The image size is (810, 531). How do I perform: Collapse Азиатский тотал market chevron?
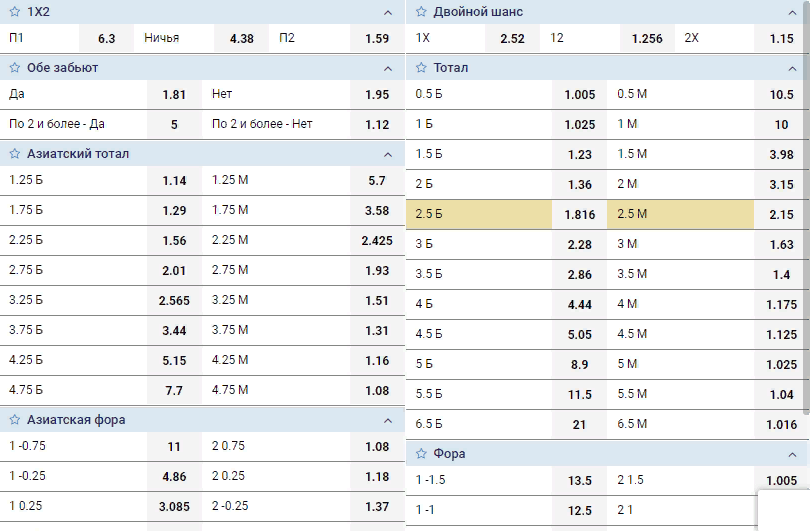[388, 154]
